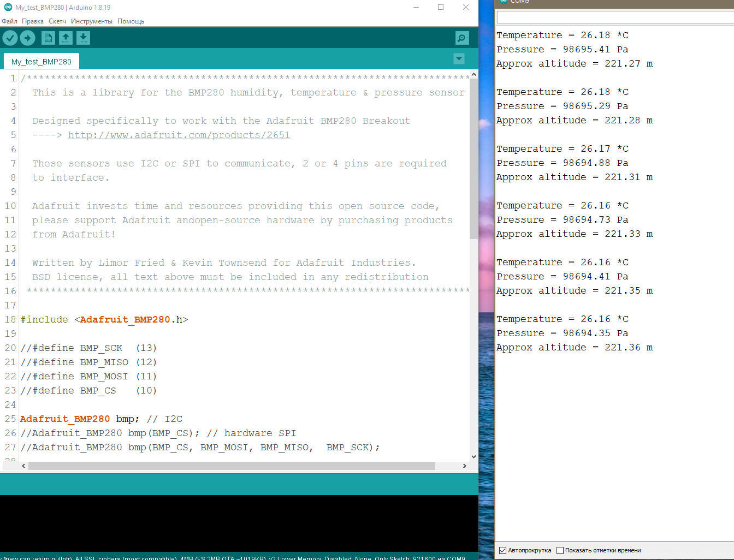The image size is (734, 560).
Task: Toggle the Автопрокрутка checkbox
Action: coord(502,550)
